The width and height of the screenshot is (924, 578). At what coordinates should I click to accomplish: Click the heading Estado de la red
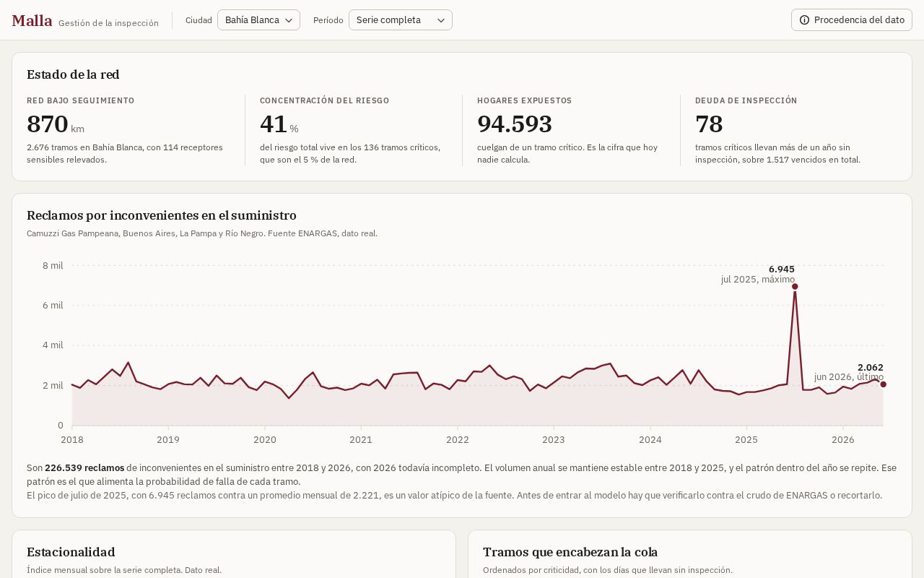[73, 74]
